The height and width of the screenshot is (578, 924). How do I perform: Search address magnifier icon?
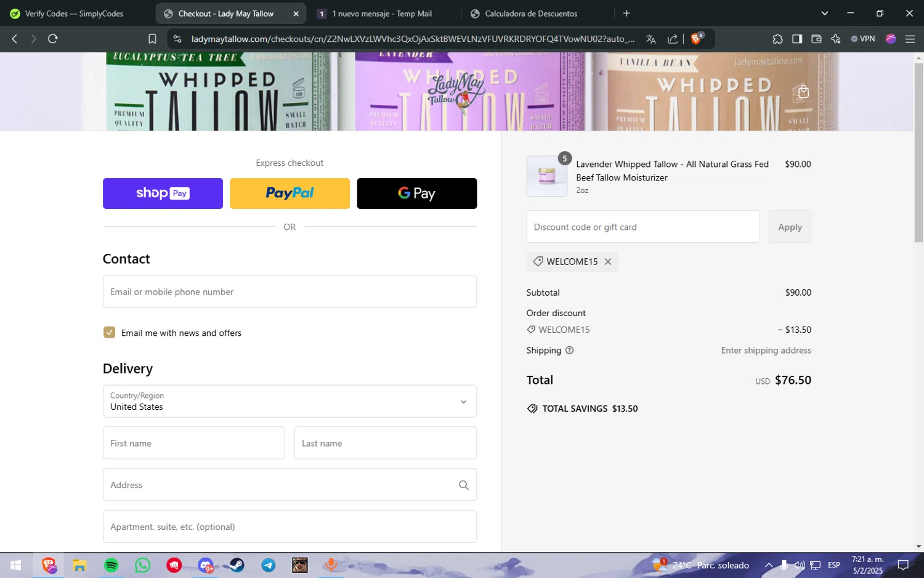464,485
